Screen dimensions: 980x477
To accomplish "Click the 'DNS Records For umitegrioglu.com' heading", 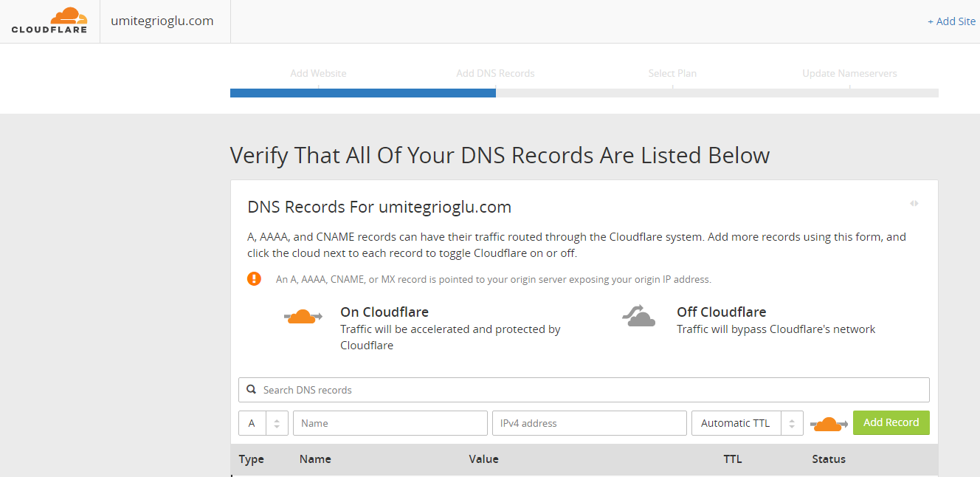I will click(x=379, y=207).
